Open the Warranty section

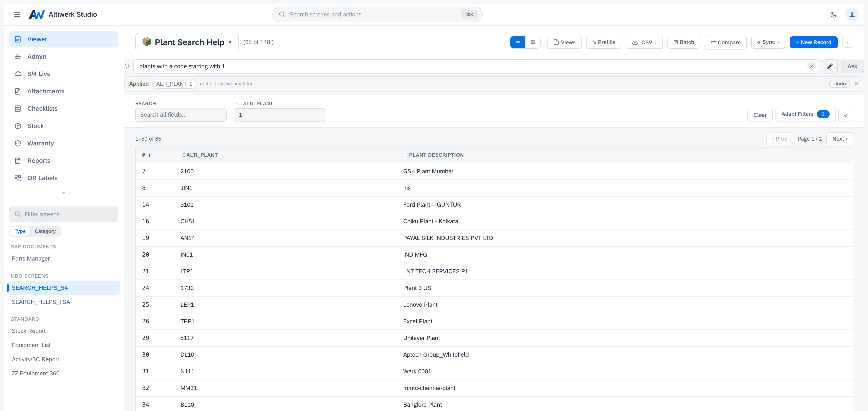64,143
